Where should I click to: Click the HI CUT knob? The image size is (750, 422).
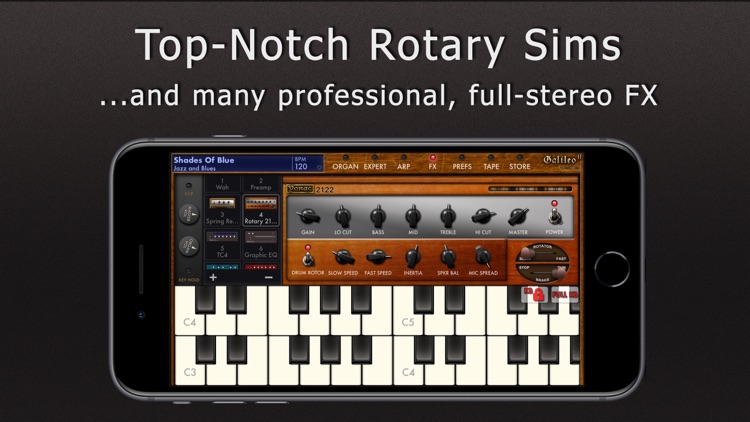point(483,217)
